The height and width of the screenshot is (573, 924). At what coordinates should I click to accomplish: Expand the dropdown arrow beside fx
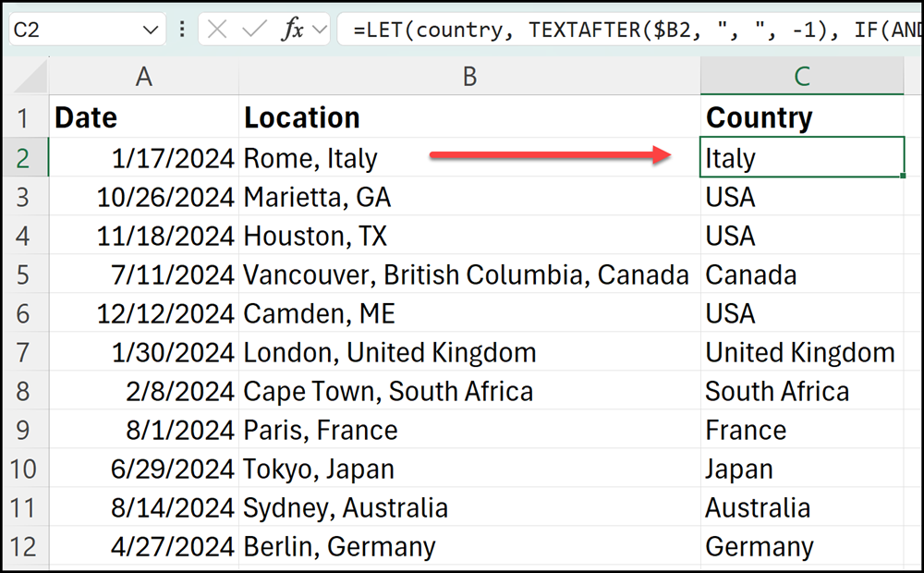pos(320,29)
